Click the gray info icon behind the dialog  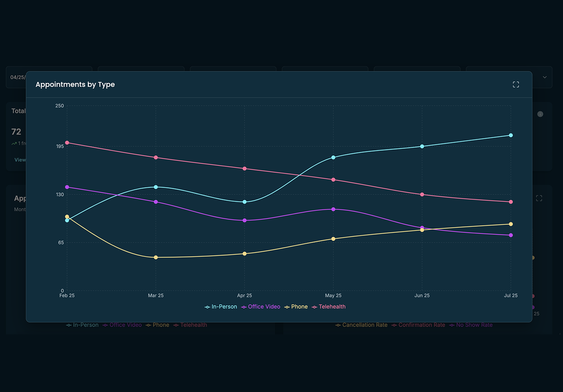coord(540,114)
